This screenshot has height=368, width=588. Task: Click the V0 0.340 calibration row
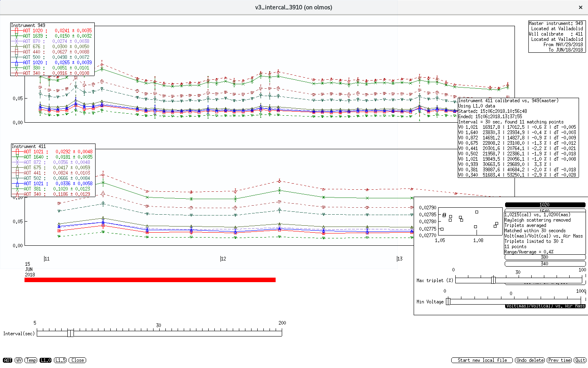[x=517, y=175]
